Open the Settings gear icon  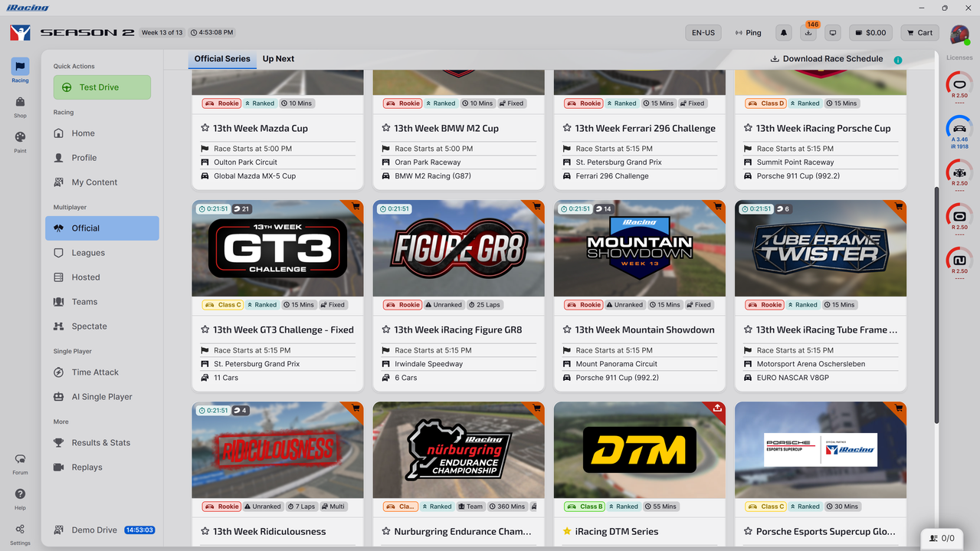tap(20, 533)
